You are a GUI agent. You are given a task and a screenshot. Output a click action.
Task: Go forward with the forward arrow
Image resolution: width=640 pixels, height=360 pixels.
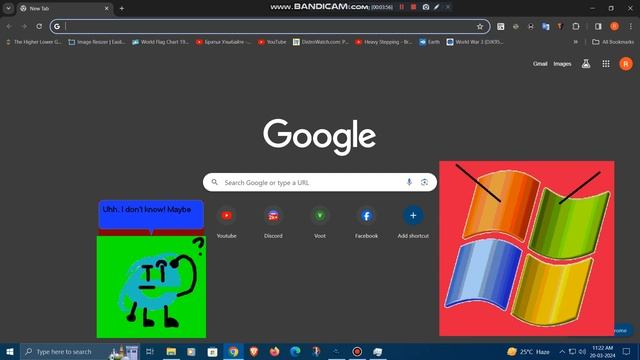point(24,26)
